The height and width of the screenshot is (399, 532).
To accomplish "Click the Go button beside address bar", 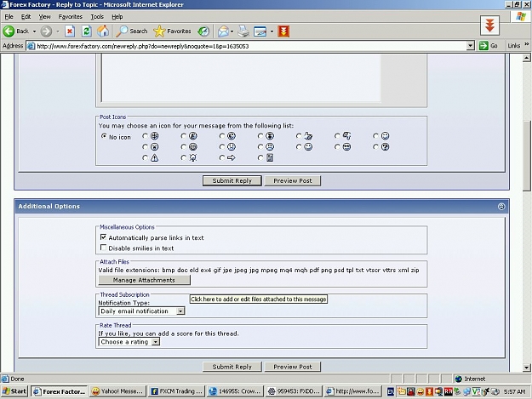I will pyautogui.click(x=489, y=46).
